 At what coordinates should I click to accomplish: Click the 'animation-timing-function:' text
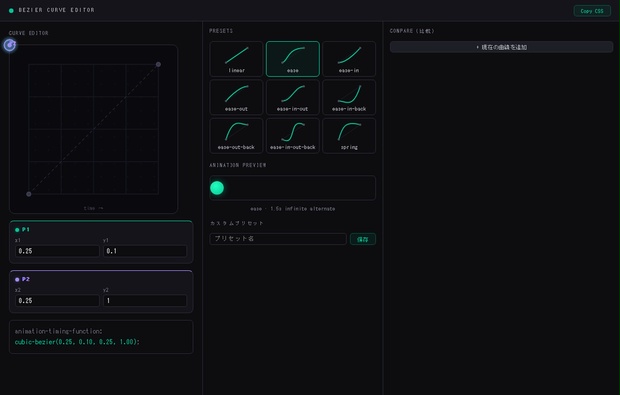tap(58, 331)
